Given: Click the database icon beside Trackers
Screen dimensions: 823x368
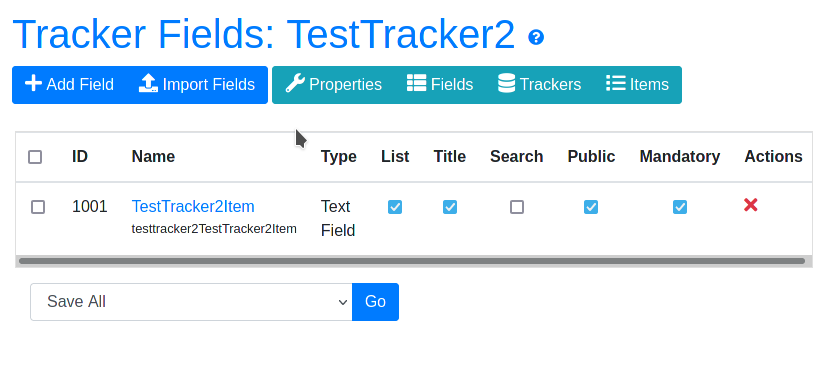Looking at the screenshot, I should [x=506, y=83].
